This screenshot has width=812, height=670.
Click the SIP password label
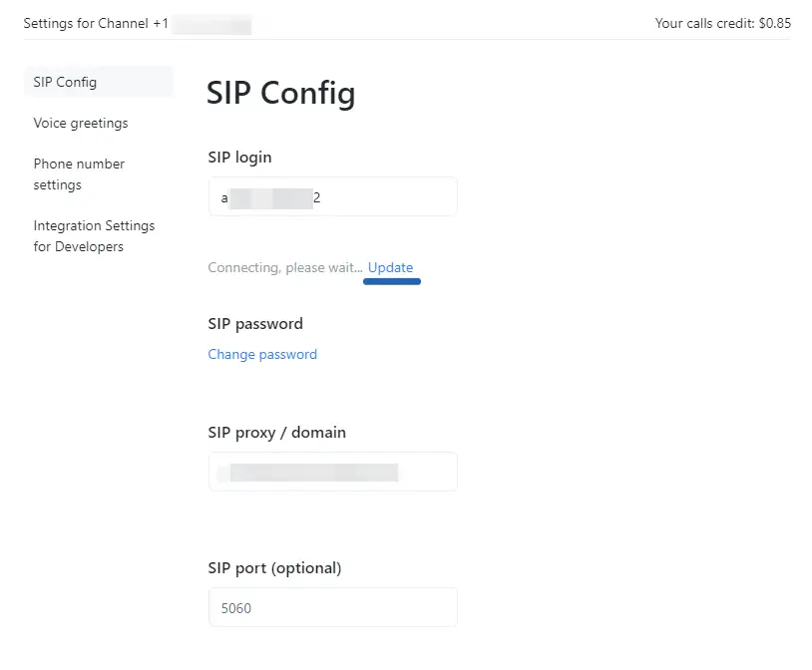tap(255, 323)
